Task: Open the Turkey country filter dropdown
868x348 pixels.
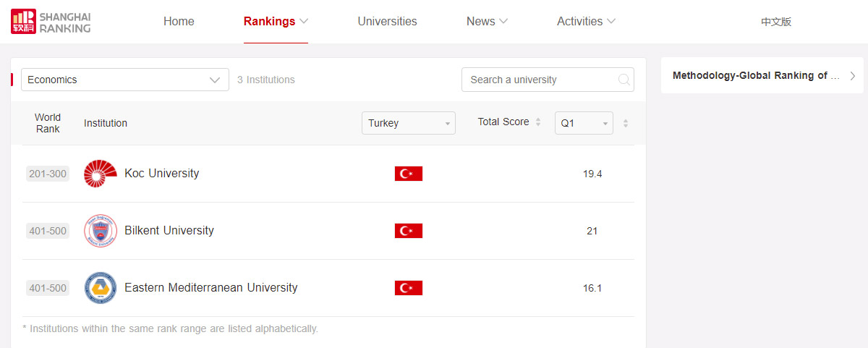Action: pyautogui.click(x=408, y=123)
